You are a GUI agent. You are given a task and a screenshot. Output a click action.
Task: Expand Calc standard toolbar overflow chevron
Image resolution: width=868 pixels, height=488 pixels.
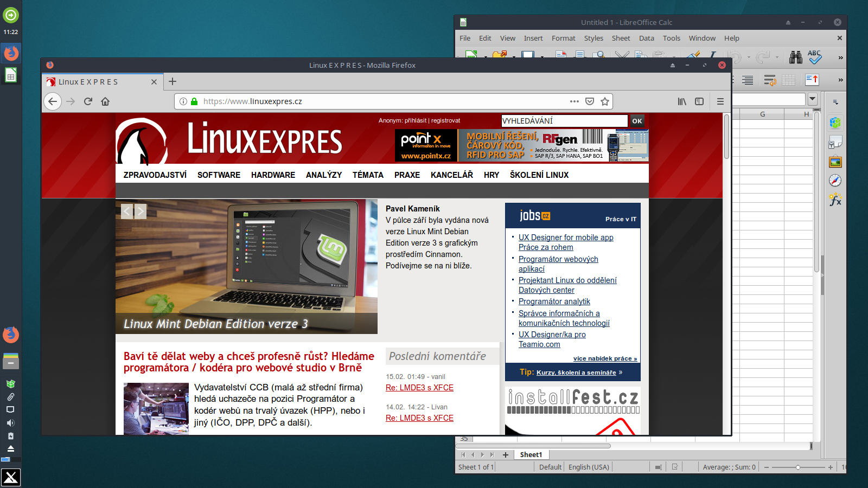(840, 57)
